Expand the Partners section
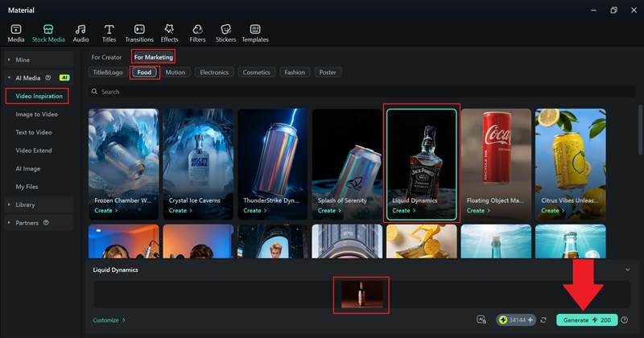 click(9, 223)
